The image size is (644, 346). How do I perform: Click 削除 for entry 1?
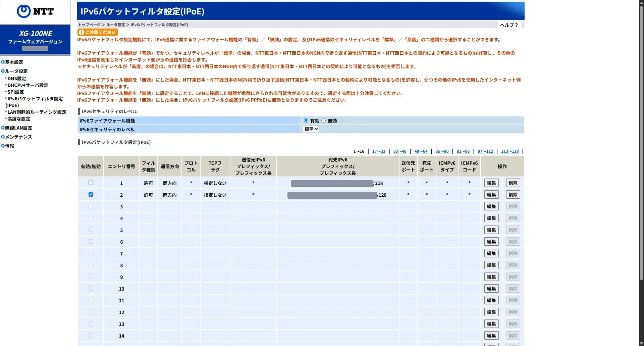point(513,183)
